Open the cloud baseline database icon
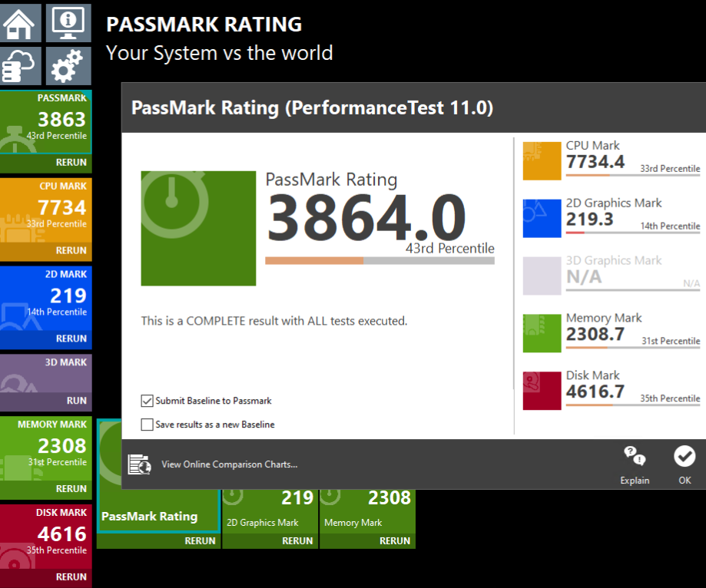Screen dimensions: 706x588 click(x=20, y=66)
